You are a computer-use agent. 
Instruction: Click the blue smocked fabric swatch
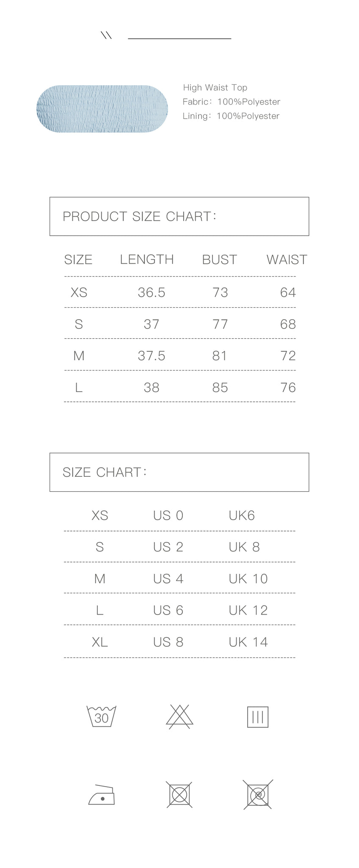pyautogui.click(x=102, y=109)
